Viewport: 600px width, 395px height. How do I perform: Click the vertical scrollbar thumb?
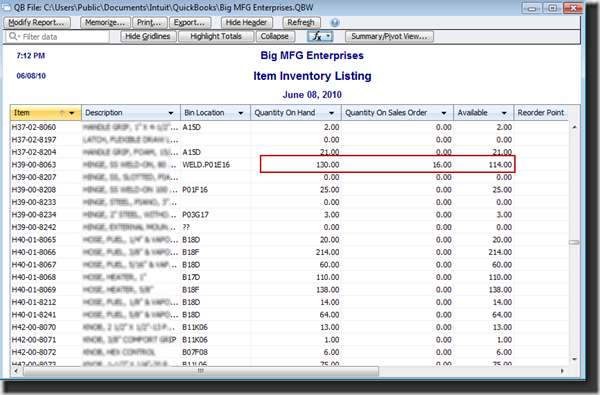click(x=574, y=242)
